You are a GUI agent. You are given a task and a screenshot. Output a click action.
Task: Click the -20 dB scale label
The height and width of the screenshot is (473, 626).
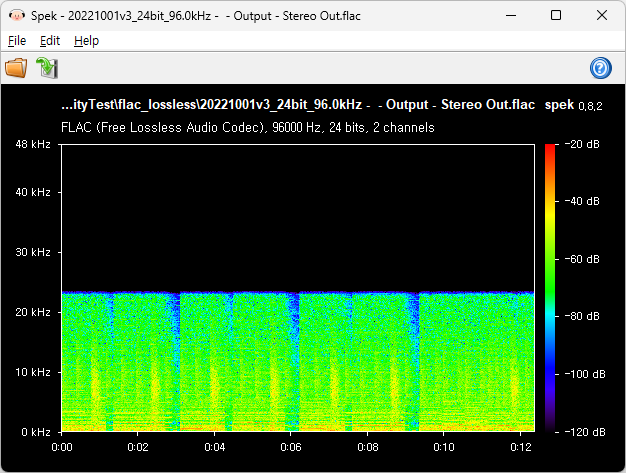(582, 144)
